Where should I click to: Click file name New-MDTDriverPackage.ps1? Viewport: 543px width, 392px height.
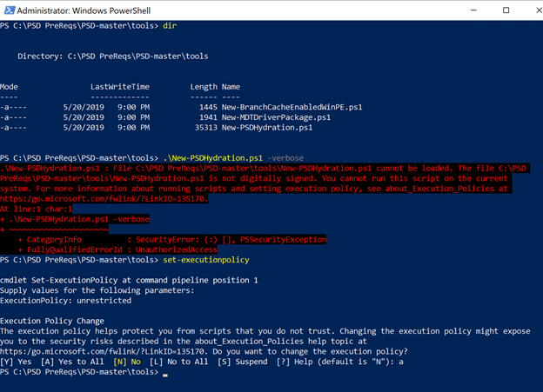[276, 117]
